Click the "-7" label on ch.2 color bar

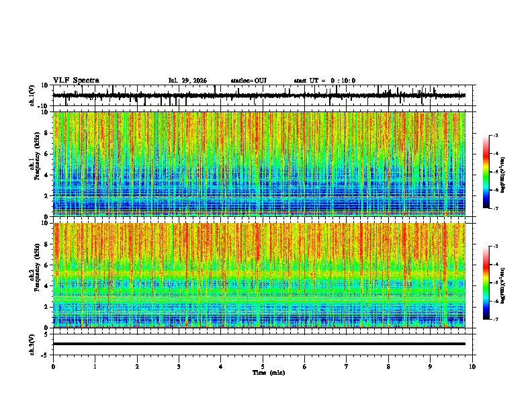pyautogui.click(x=496, y=320)
